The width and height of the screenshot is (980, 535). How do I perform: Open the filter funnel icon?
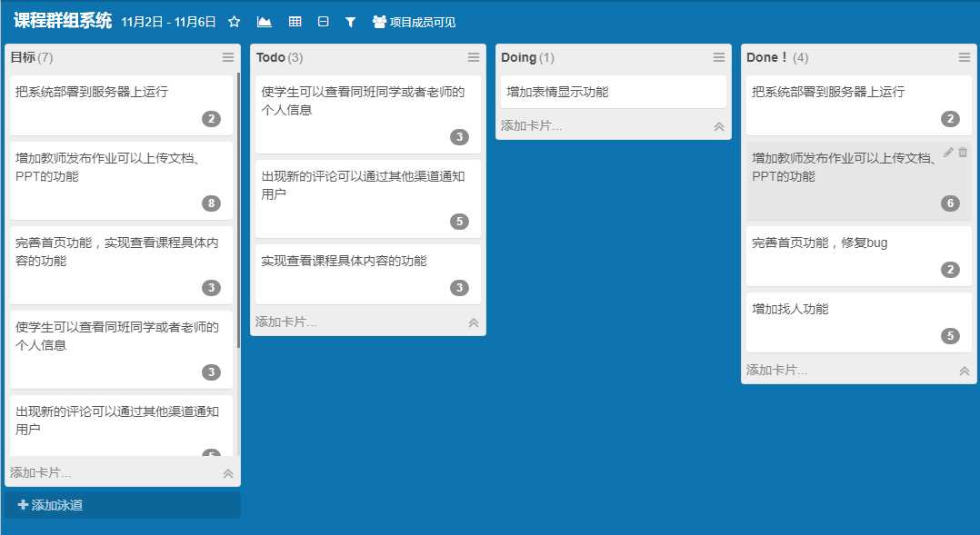tap(351, 22)
